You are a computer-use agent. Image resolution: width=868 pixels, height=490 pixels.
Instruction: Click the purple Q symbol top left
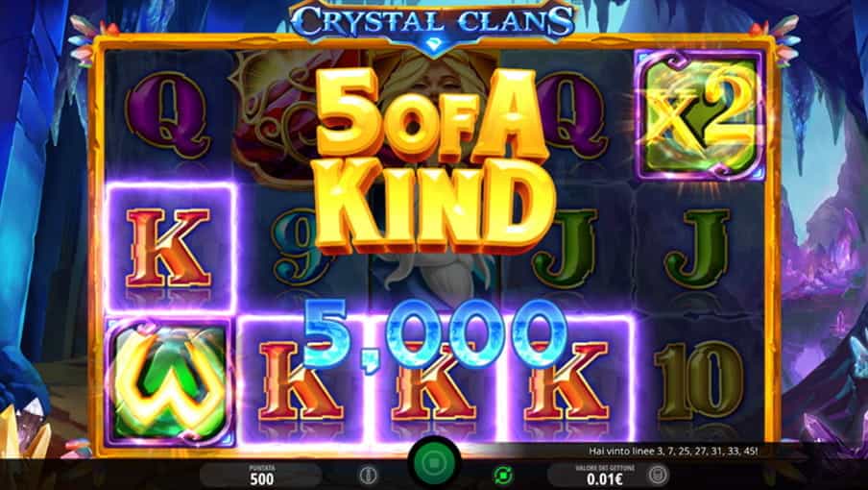pos(168,115)
